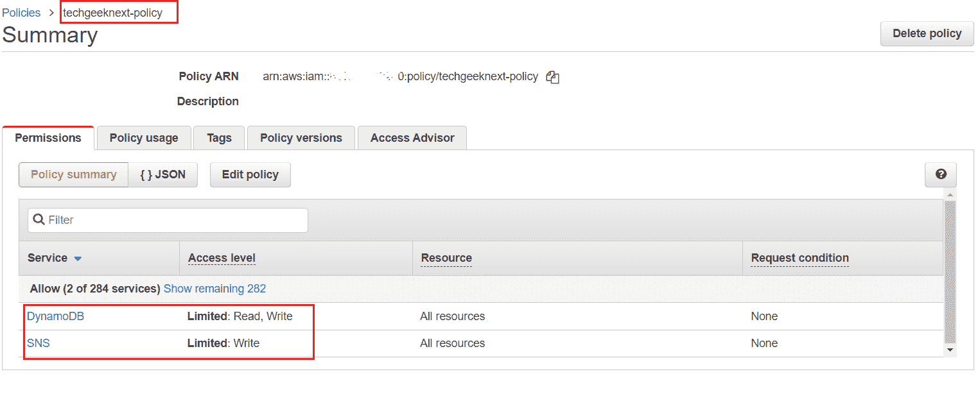
Task: Click the permissions table scrollbar thumb
Action: [x=950, y=271]
